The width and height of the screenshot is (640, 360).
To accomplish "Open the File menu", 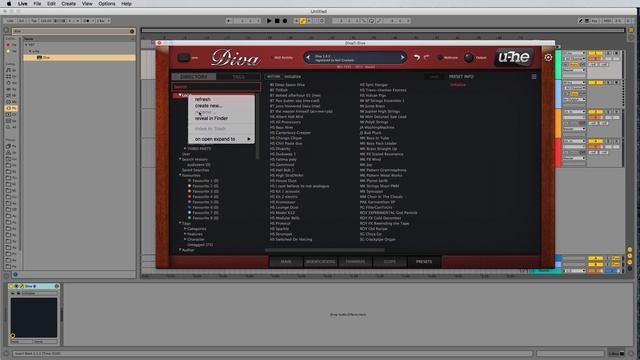I will coord(37,4).
